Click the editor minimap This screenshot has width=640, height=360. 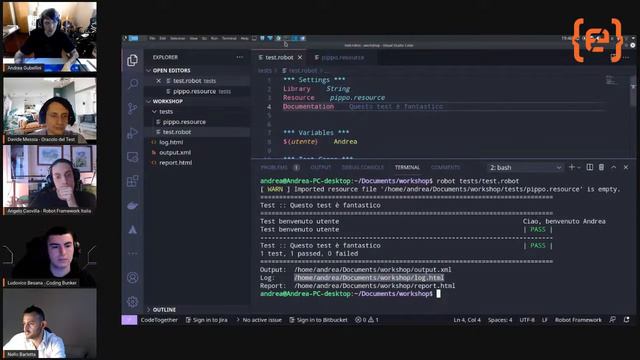coord(611,80)
